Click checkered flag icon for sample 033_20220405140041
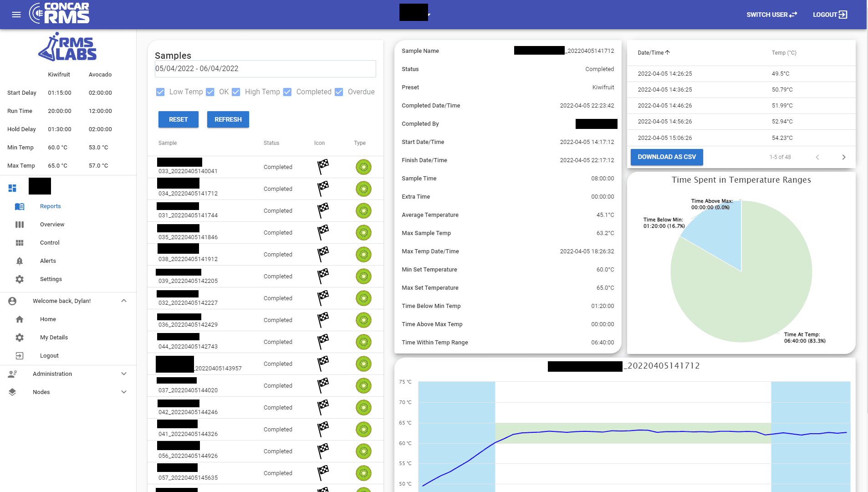This screenshot has height=492, width=868. click(x=323, y=167)
